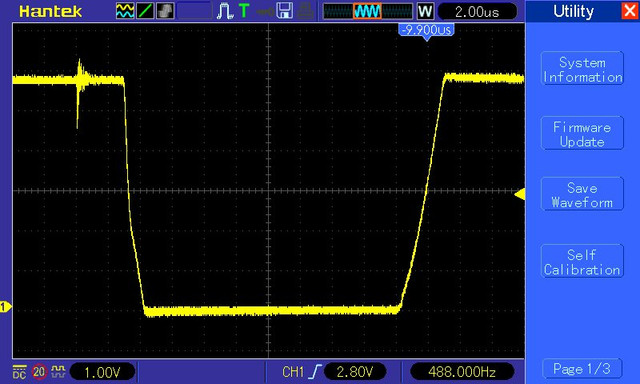Open the System Information menu item
Viewport: 640px width, 384px height.
pyautogui.click(x=582, y=69)
